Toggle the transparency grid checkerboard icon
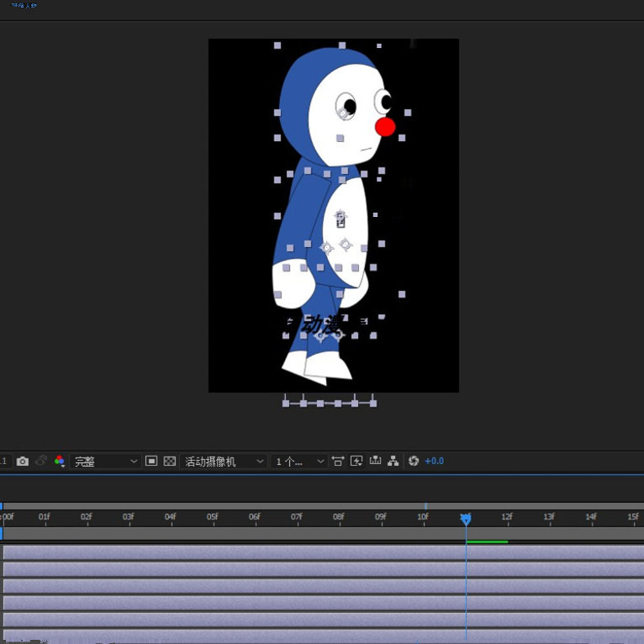Screen dimensions: 644x644 coord(170,462)
